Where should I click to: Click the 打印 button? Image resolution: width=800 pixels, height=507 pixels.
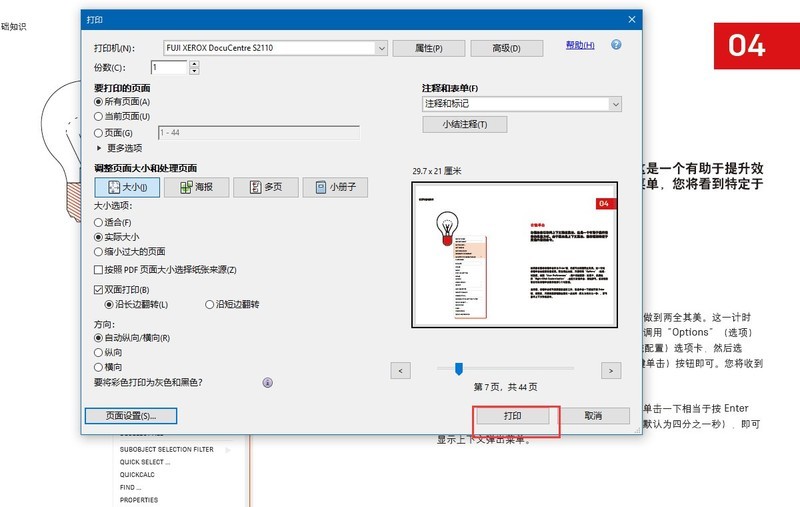510,415
